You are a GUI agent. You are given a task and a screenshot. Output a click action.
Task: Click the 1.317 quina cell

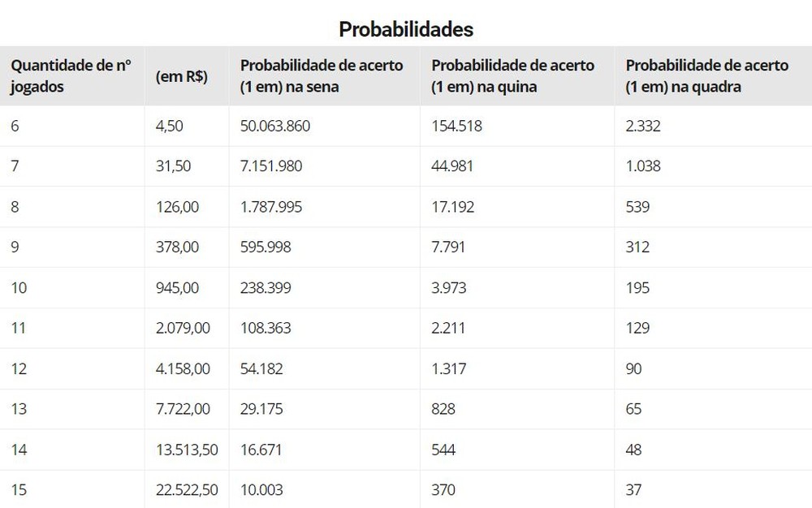(x=448, y=369)
